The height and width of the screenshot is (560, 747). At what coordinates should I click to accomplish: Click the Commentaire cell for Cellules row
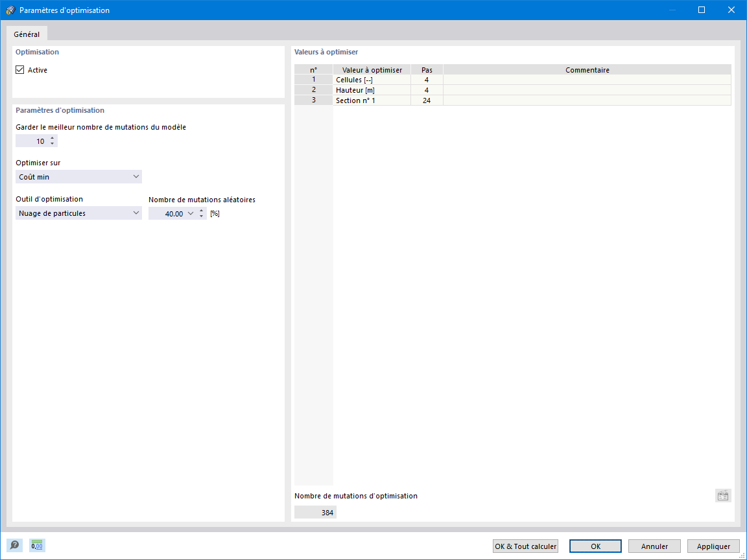587,80
